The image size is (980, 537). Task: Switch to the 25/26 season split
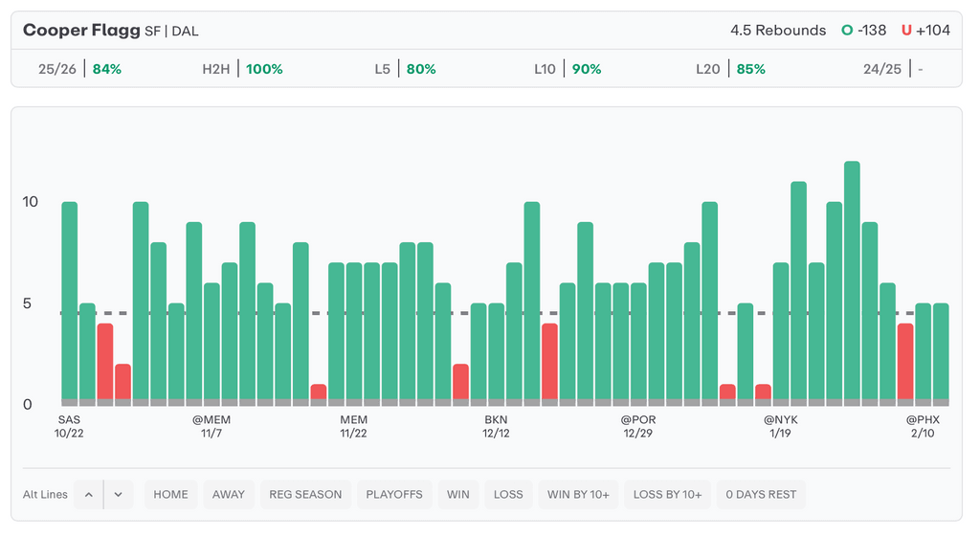tap(79, 69)
